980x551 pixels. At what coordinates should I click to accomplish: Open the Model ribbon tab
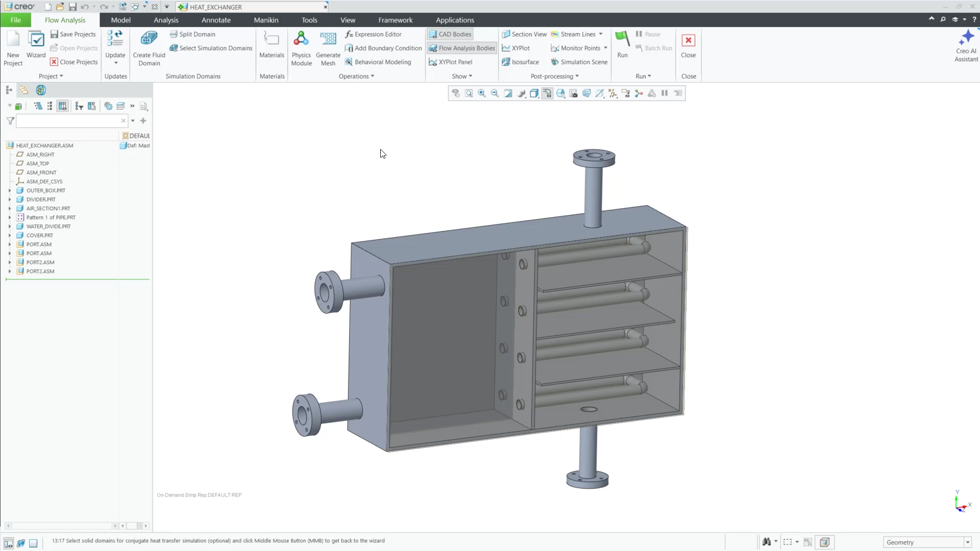tap(120, 20)
